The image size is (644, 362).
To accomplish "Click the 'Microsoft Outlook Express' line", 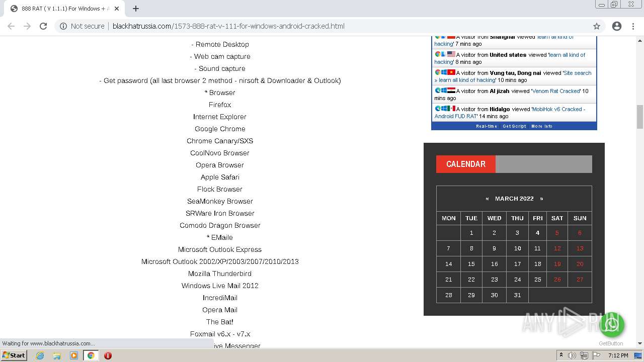I will (220, 249).
